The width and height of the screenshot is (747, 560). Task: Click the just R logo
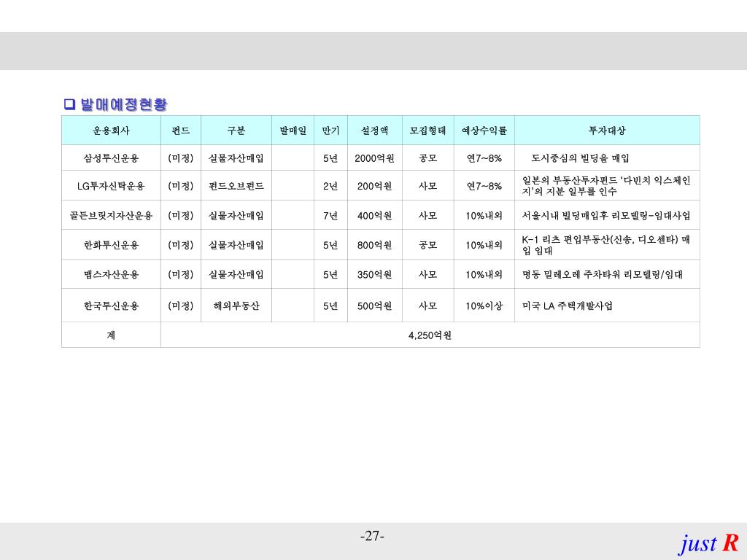(708, 543)
